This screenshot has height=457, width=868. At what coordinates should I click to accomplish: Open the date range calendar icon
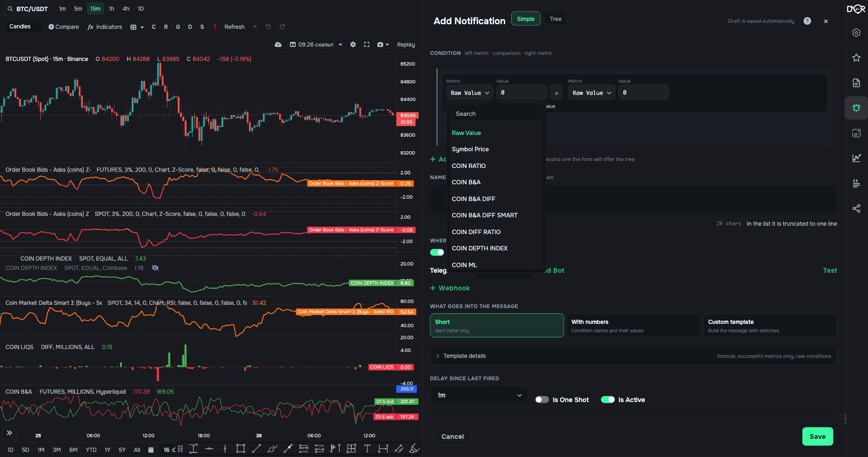click(151, 450)
